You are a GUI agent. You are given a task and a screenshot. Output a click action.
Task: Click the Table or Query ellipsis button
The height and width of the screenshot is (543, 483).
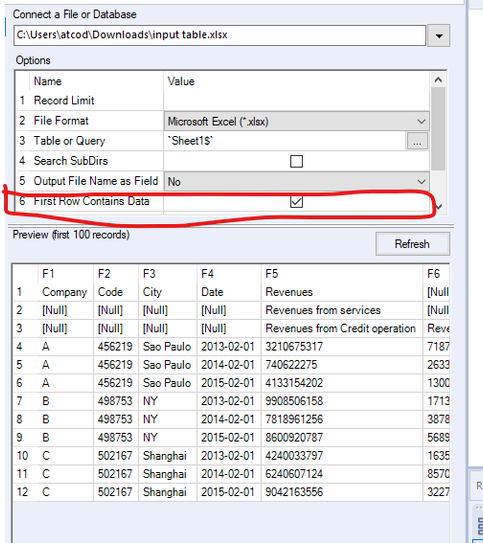pyautogui.click(x=417, y=141)
